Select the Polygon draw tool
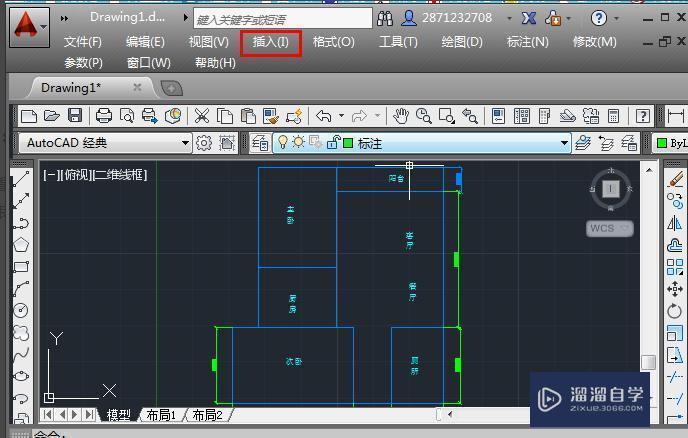The image size is (688, 438). tap(21, 244)
